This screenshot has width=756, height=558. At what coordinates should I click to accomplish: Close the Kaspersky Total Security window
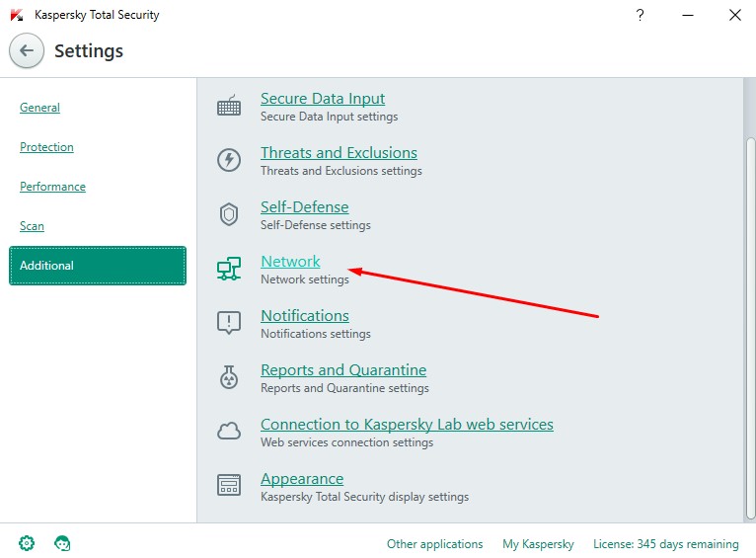coord(735,15)
